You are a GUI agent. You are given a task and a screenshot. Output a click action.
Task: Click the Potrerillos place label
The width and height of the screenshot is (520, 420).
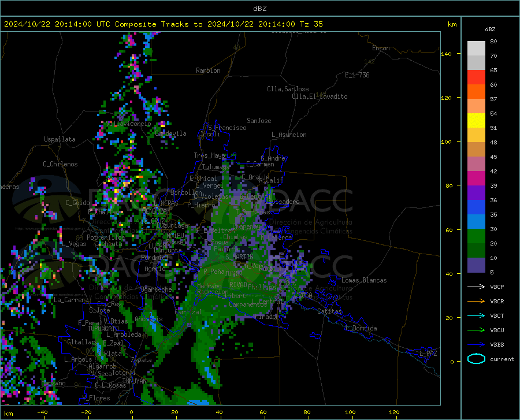click(106, 237)
